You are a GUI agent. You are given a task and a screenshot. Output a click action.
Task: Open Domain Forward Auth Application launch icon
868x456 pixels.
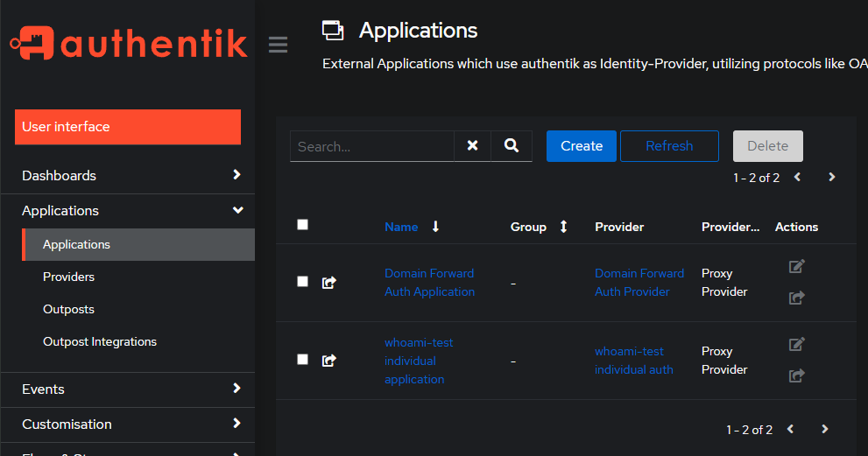(328, 283)
